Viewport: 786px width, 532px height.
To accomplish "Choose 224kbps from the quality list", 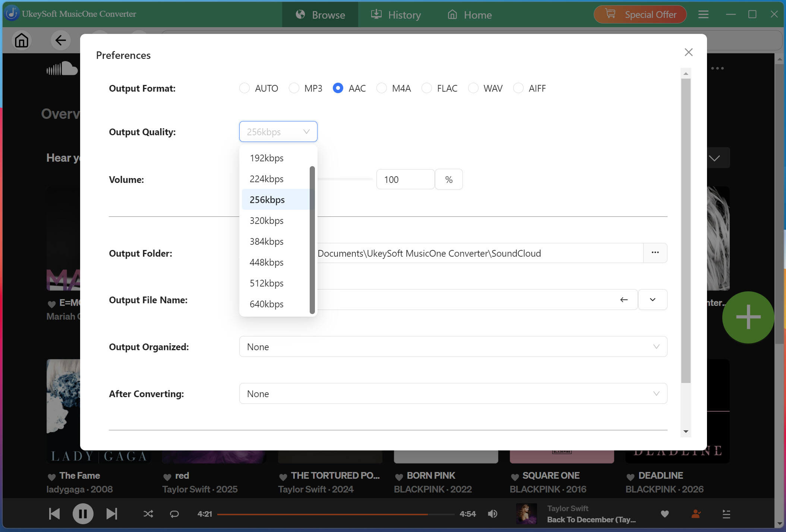I will pyautogui.click(x=275, y=179).
